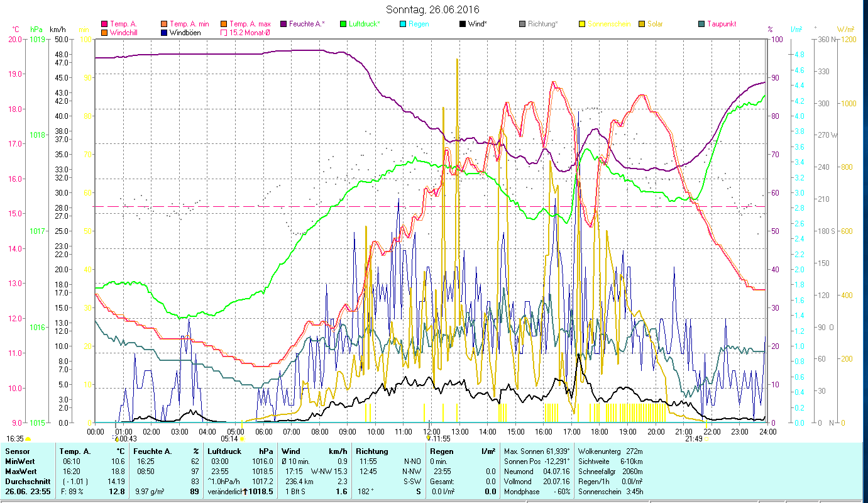Click the Windchill legend swatch
This screenshot has width=868, height=503.
104,33
